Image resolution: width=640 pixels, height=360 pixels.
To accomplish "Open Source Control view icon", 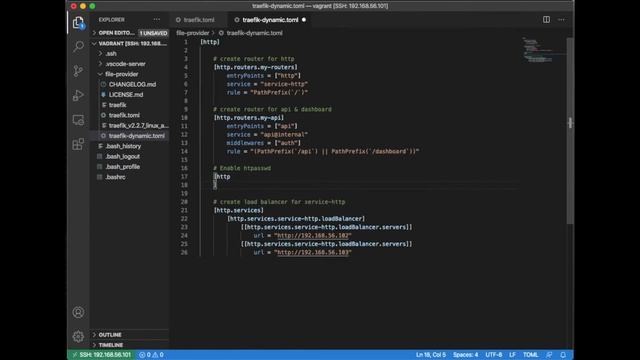I will pos(78,71).
